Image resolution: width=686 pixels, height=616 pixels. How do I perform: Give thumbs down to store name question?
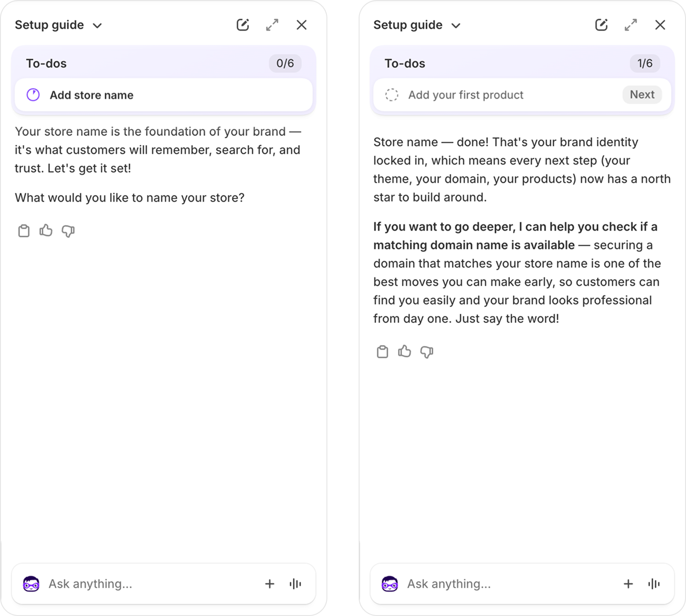[x=68, y=231]
